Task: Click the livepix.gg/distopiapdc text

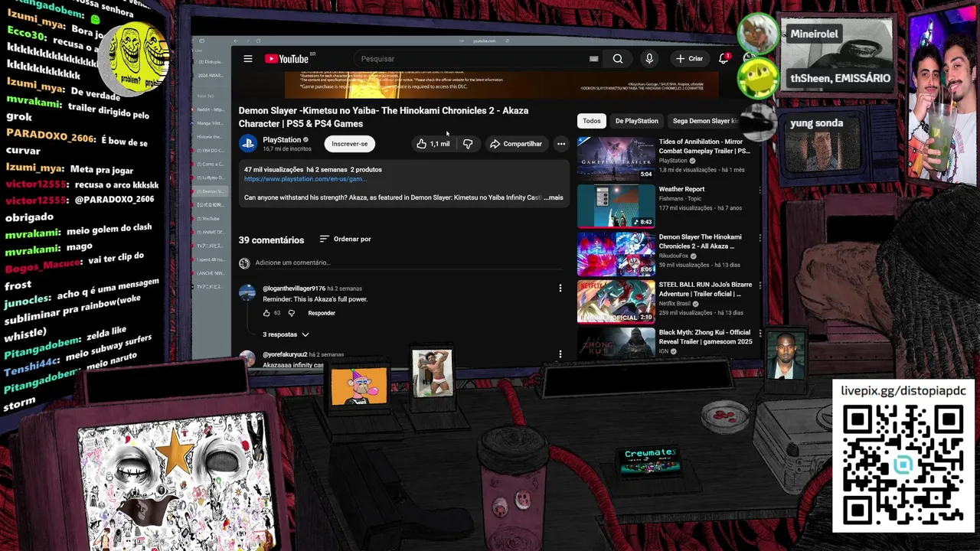Action: [903, 391]
